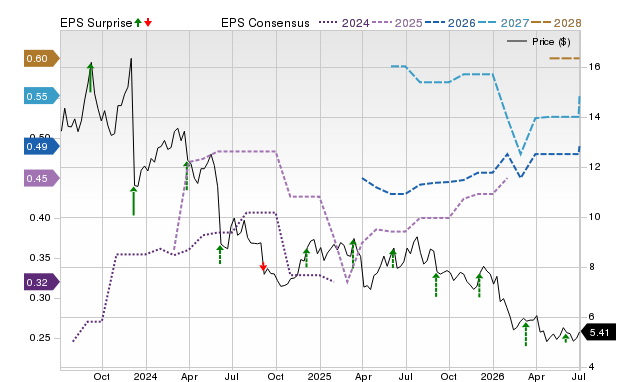Click the EPS Surprise legend label

click(x=96, y=23)
